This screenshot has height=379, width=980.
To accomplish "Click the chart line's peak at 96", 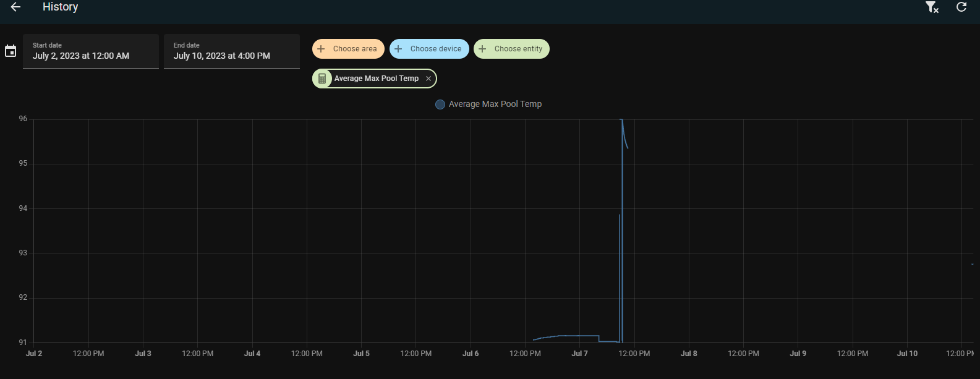I will (621, 120).
